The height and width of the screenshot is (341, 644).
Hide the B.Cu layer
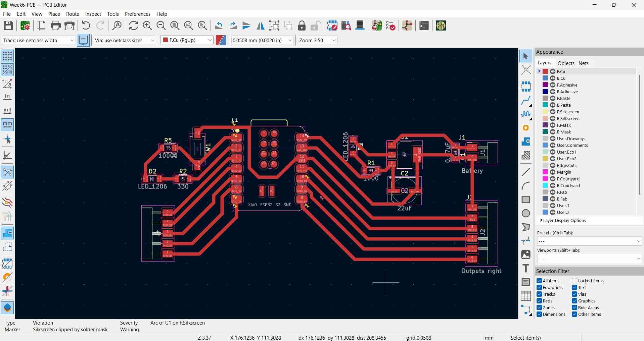(553, 78)
